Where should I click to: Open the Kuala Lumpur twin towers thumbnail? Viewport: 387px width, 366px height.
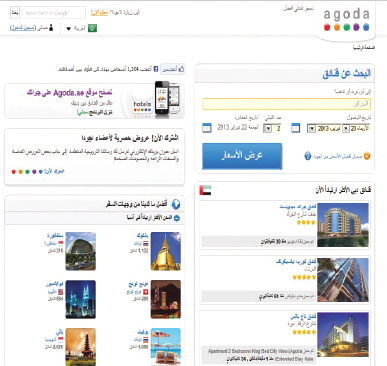(81, 299)
